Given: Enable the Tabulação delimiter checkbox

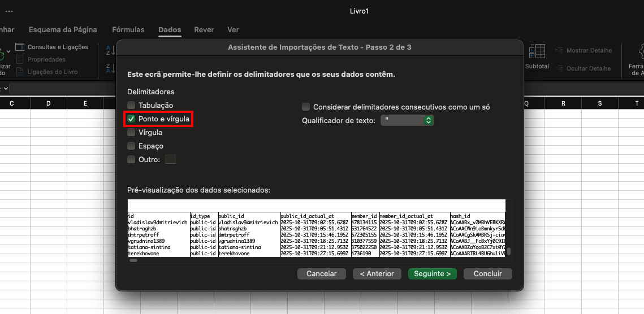Looking at the screenshot, I should tap(131, 105).
